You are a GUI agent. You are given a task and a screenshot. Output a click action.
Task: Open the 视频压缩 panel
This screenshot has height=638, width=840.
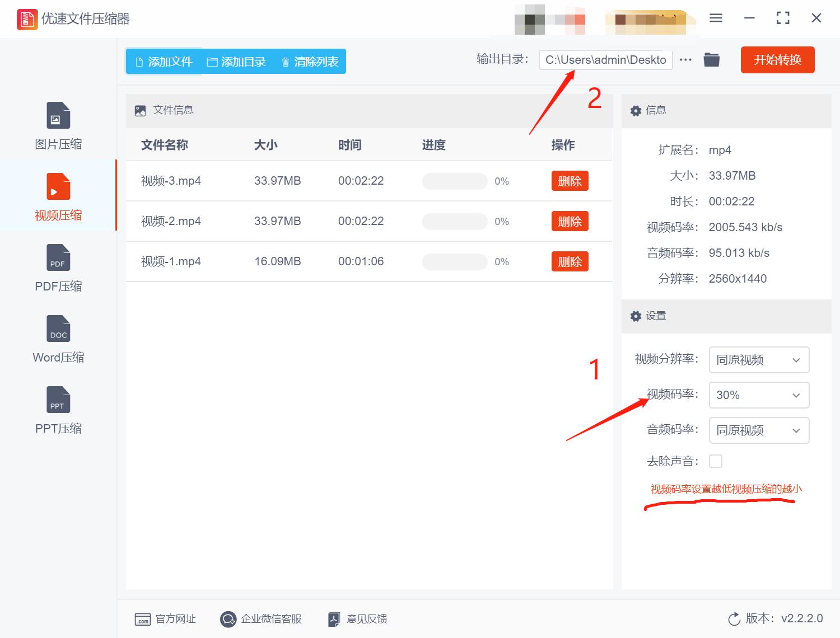pyautogui.click(x=58, y=195)
